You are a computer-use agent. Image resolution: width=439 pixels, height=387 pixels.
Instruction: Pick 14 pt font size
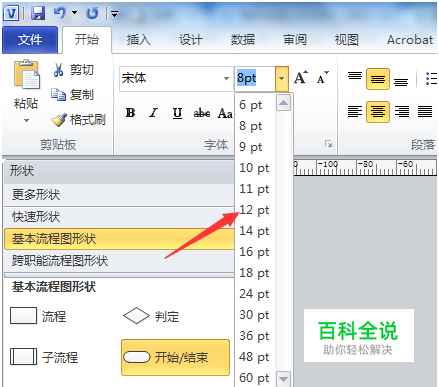pyautogui.click(x=255, y=231)
